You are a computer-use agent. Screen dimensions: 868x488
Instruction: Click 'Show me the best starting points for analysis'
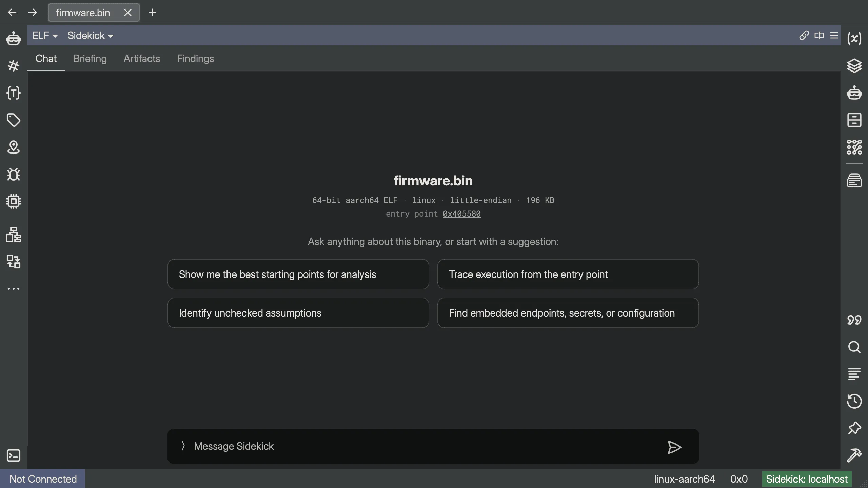[298, 274]
